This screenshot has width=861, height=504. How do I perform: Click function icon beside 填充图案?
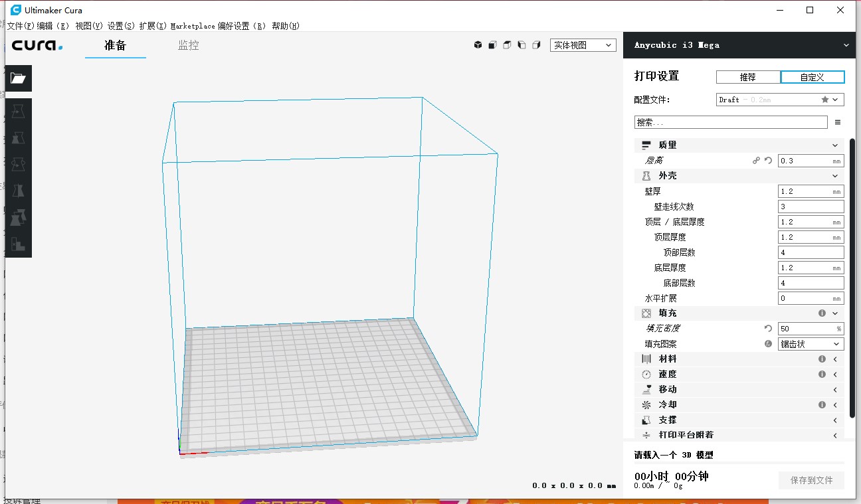[x=768, y=344]
